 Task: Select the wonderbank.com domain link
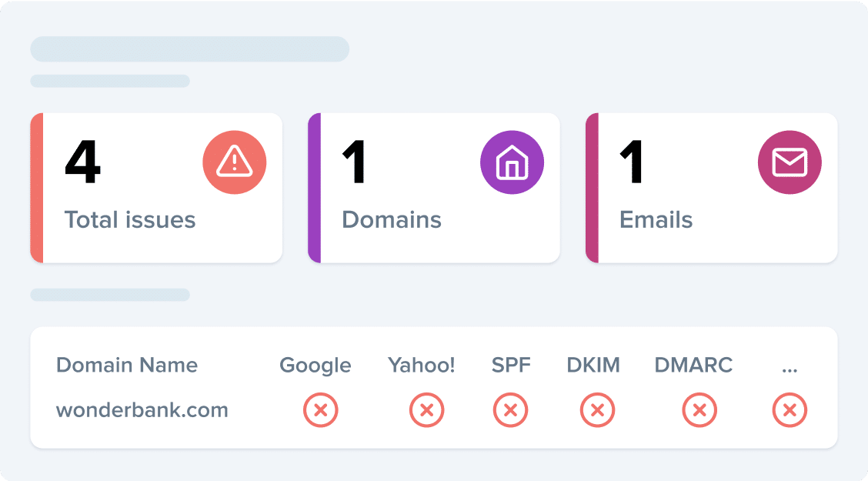coord(142,410)
